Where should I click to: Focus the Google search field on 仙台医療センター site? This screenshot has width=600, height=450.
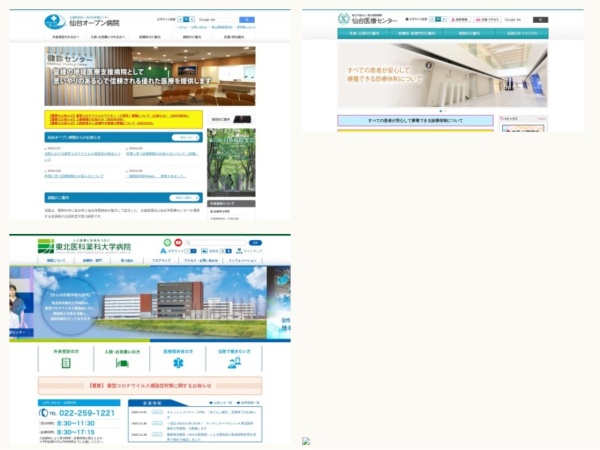(517, 20)
